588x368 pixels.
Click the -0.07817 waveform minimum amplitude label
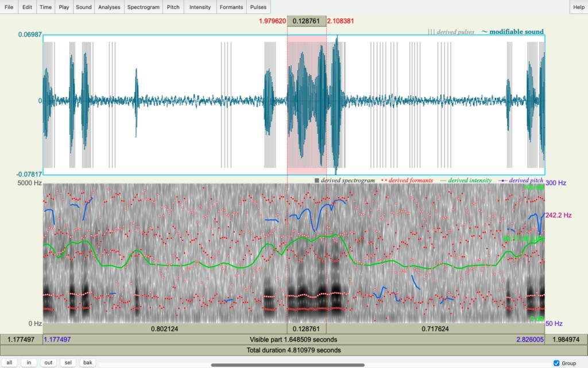[x=29, y=174]
